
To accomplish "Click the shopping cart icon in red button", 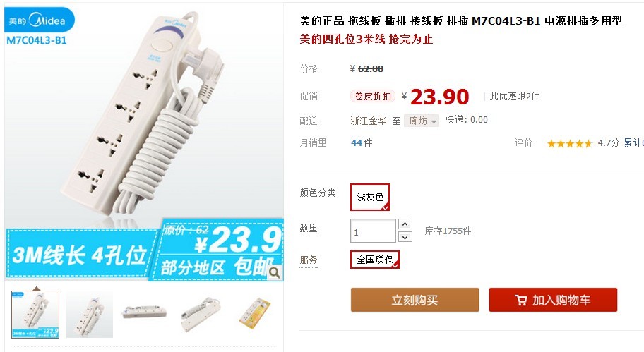I will tap(521, 301).
